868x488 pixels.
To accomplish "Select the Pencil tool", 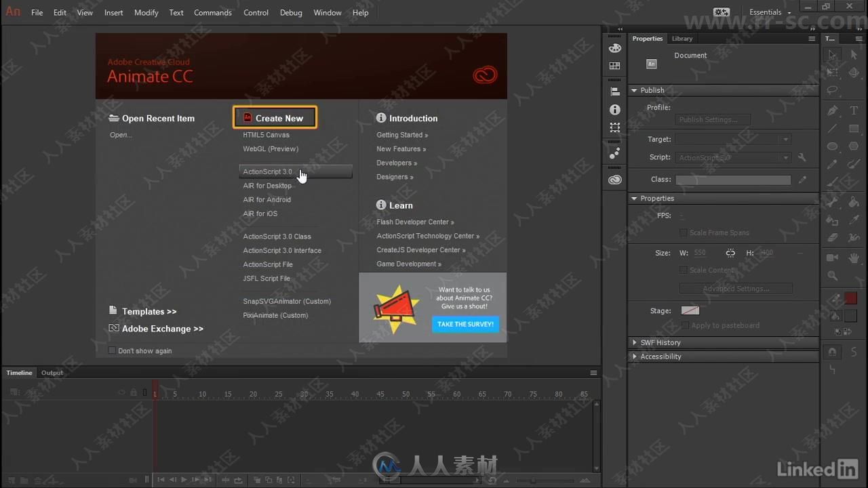I will point(833,165).
